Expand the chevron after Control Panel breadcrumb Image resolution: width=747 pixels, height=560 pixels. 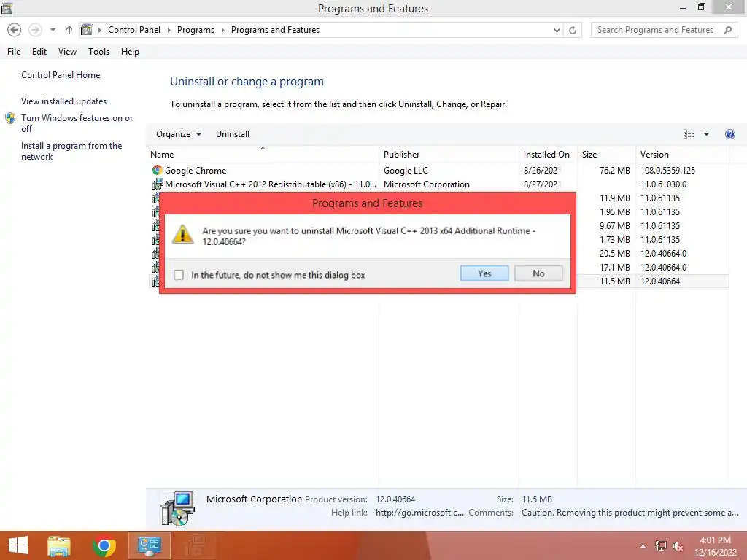(169, 30)
